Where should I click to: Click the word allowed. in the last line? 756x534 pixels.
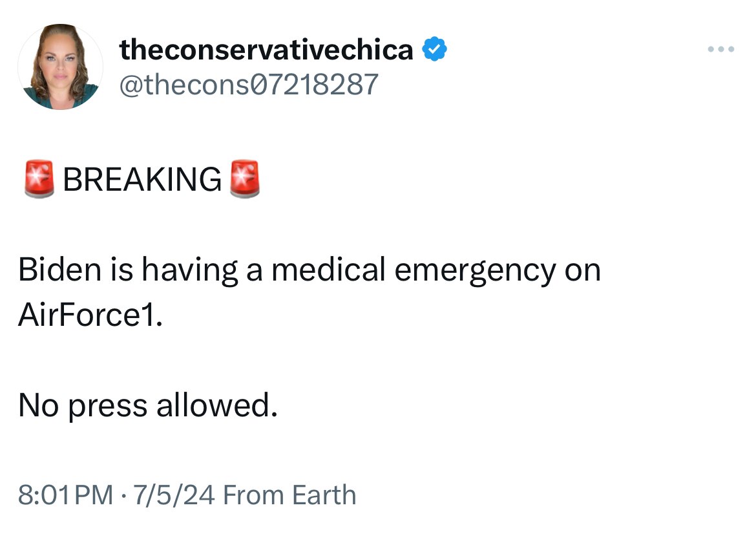coord(218,405)
